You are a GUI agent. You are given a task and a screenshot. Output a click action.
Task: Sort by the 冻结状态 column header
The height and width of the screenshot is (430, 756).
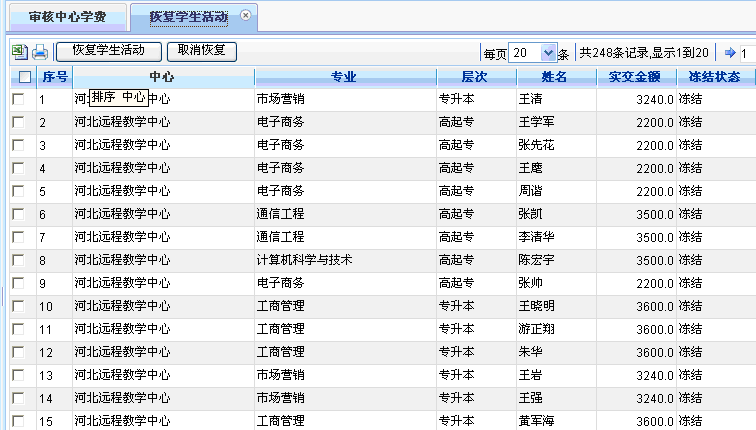[x=715, y=77]
